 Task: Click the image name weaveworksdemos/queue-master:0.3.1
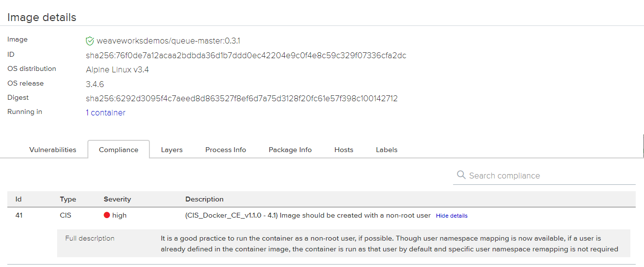[x=168, y=41]
